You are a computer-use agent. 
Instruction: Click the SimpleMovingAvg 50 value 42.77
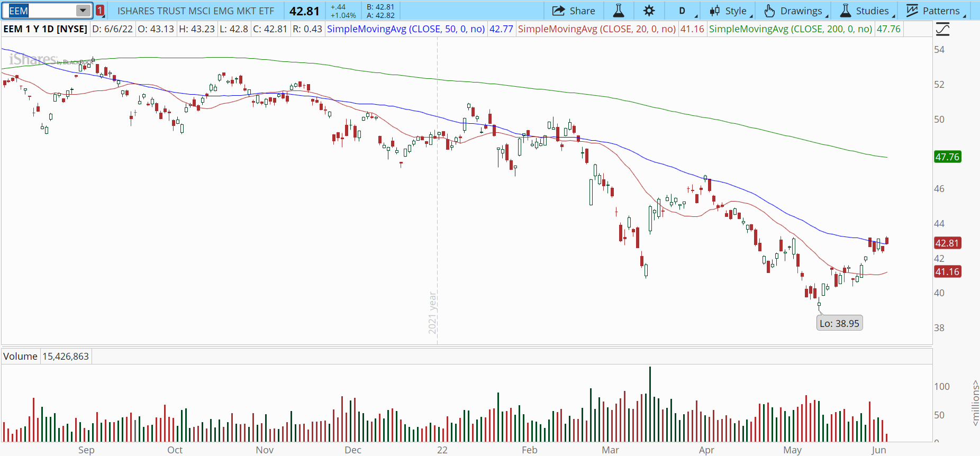pyautogui.click(x=501, y=29)
